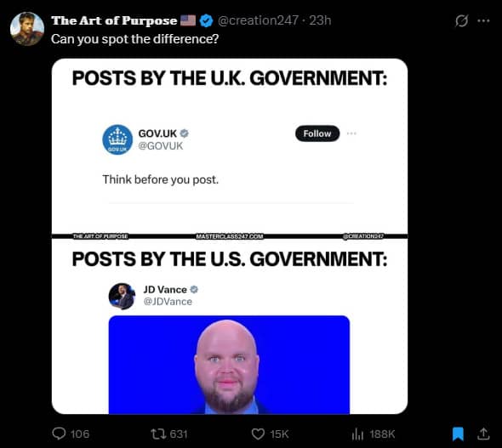Click the "Can you spot the difference?" text

click(134, 39)
